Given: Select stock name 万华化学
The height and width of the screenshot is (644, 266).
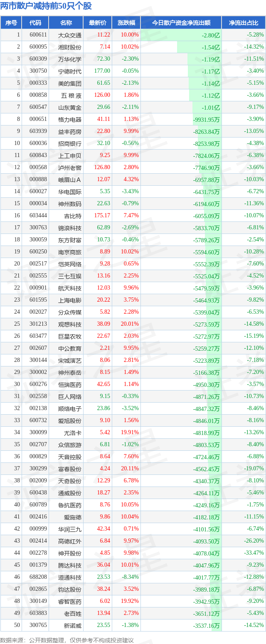Looking at the screenshot, I should pyautogui.click(x=70, y=59).
